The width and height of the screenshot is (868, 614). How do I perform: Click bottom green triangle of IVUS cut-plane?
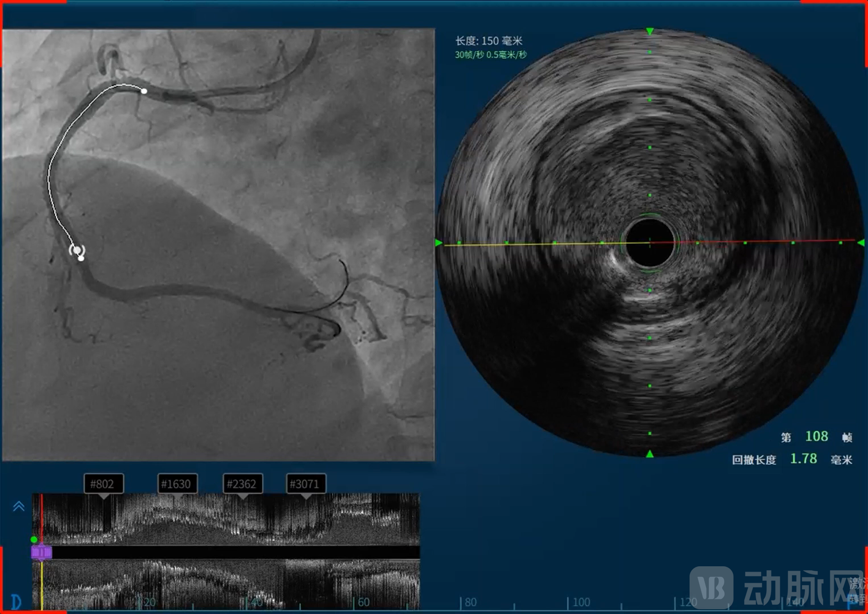tap(650, 454)
